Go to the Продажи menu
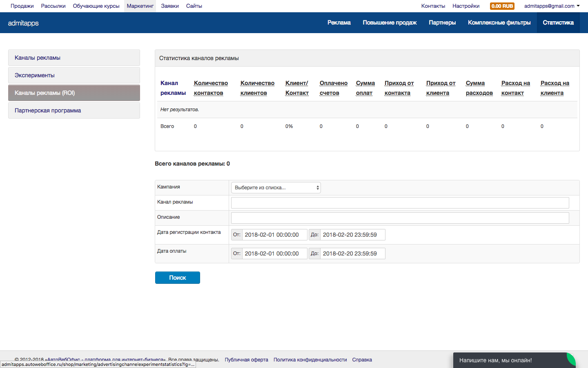 click(22, 6)
